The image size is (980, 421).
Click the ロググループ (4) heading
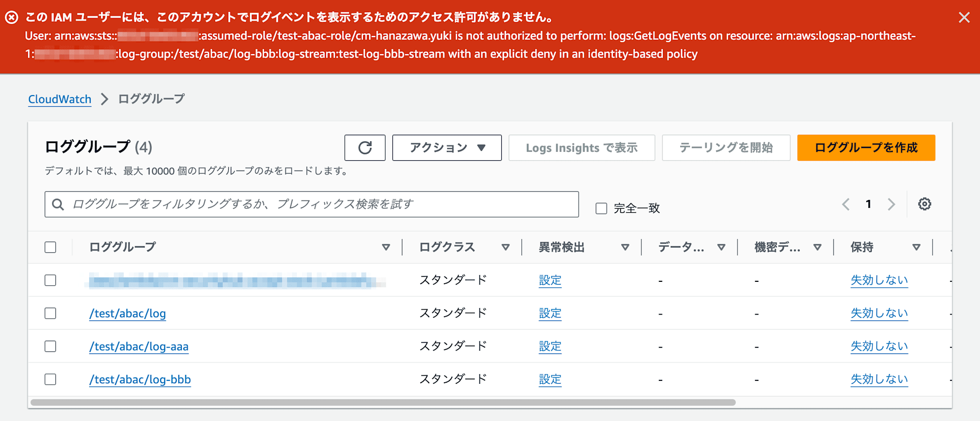point(98,147)
